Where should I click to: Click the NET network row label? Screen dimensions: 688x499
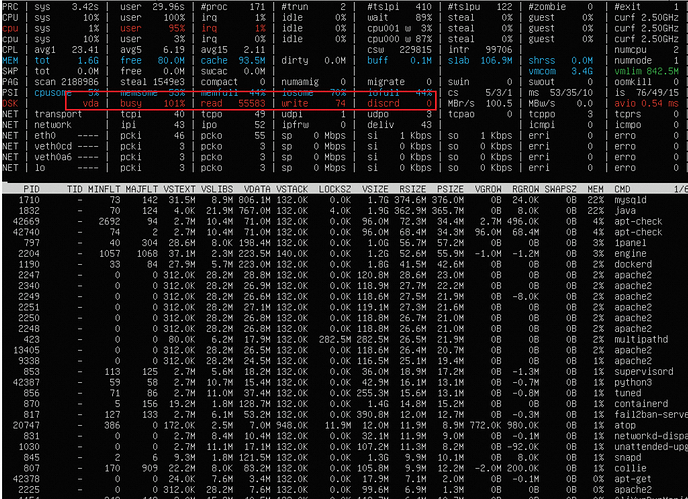click(x=10, y=125)
